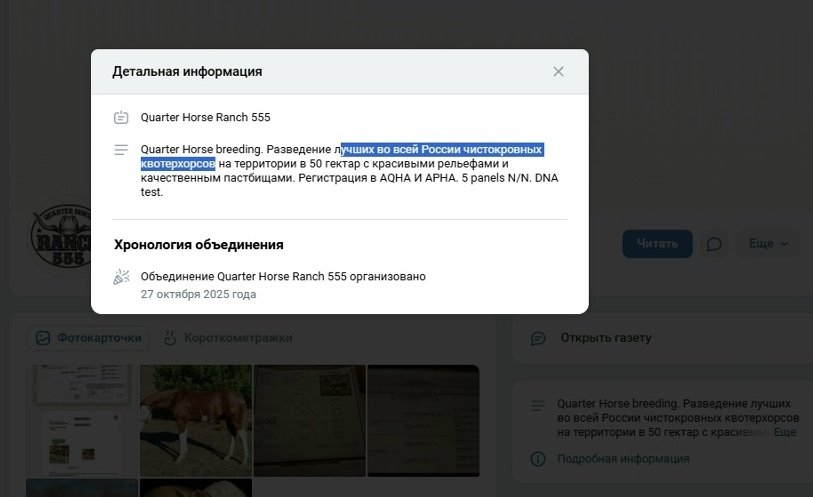813x497 pixels.
Task: Click the Читать button
Action: (x=657, y=244)
